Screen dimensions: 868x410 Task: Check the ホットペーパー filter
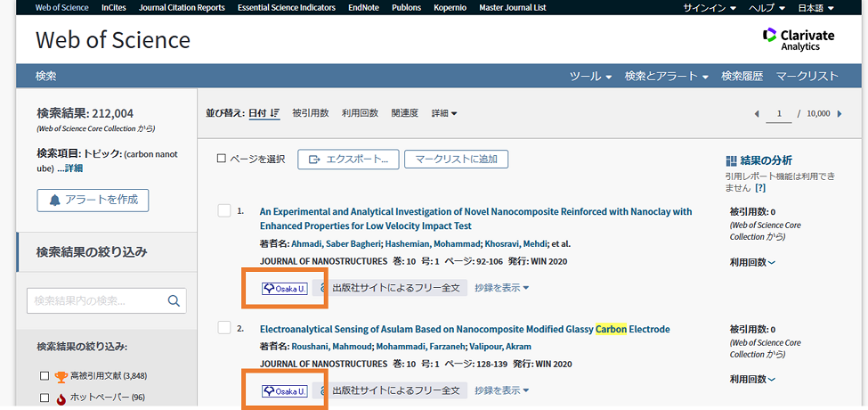click(45, 398)
